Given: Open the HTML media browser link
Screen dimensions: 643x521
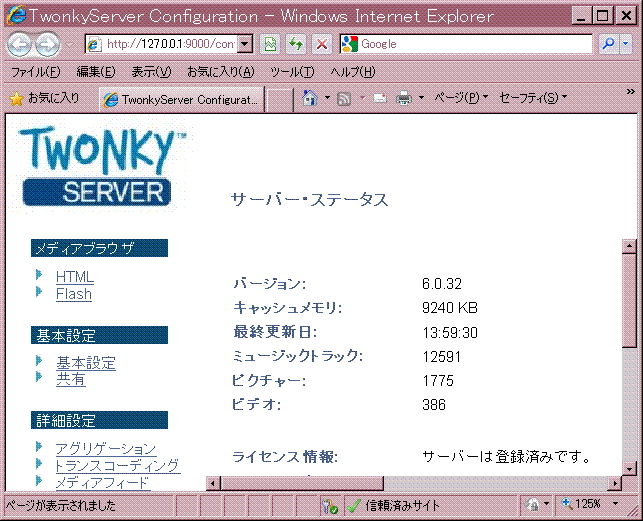Looking at the screenshot, I should coord(74,277).
